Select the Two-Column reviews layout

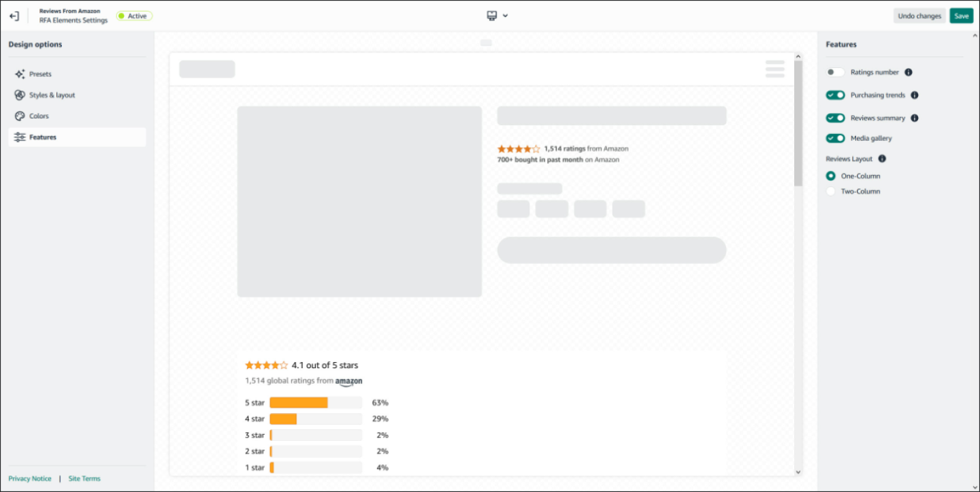pos(830,191)
